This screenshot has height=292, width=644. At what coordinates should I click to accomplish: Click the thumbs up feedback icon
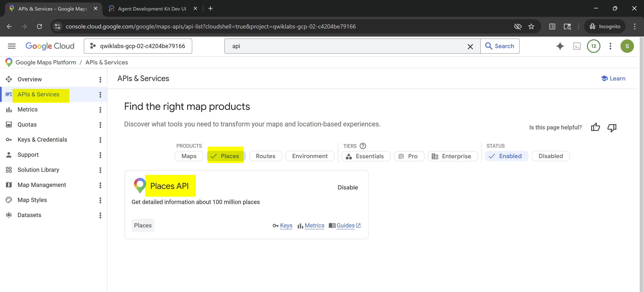coord(595,127)
